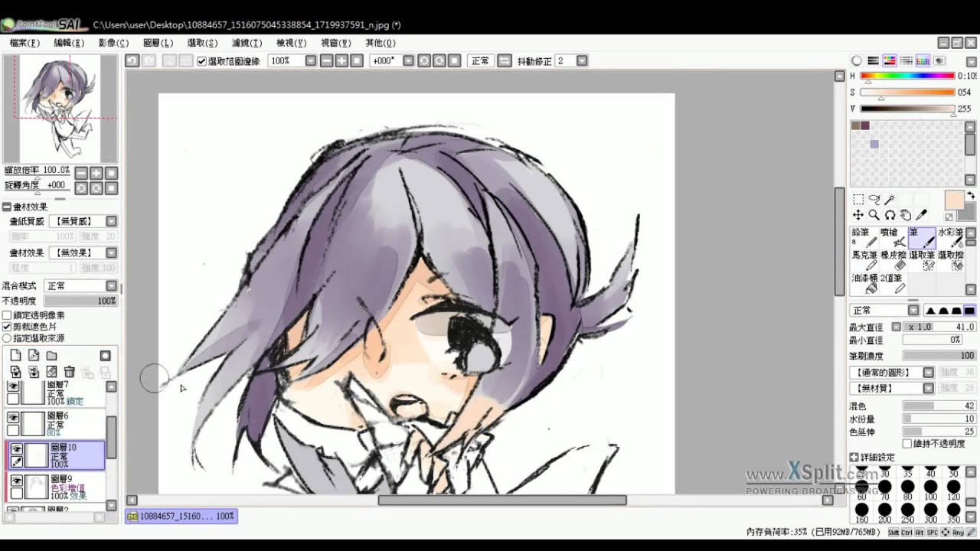This screenshot has width=980, height=551.
Task: Open the 混合模式 blending mode dropdown
Action: pyautogui.click(x=111, y=285)
